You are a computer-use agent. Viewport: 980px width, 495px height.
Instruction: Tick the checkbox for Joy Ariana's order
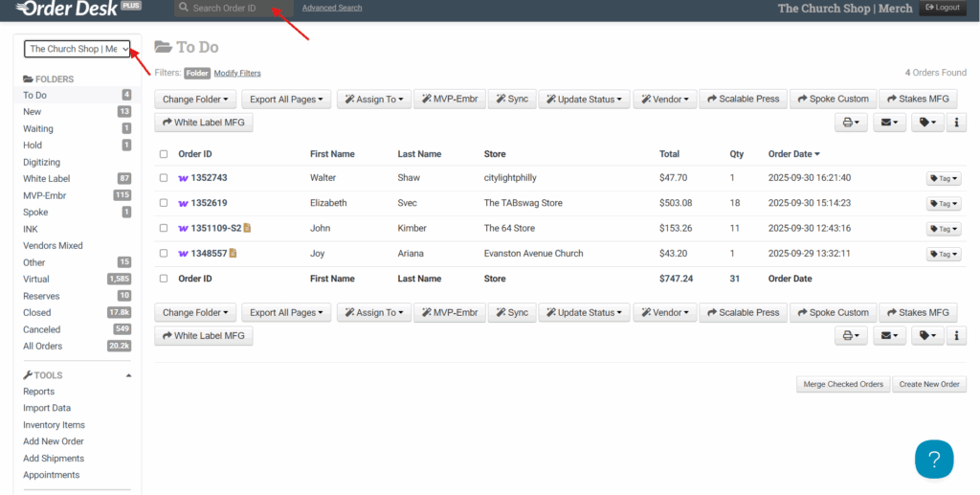164,254
